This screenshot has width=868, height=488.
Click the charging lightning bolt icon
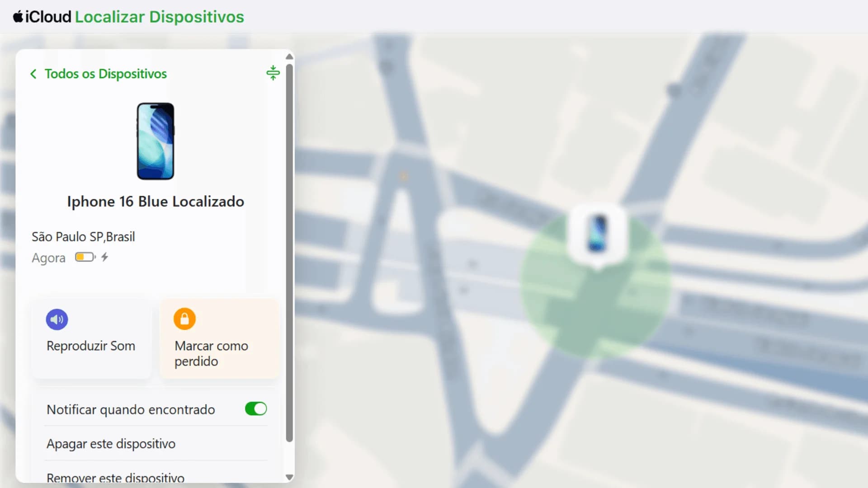coord(104,257)
